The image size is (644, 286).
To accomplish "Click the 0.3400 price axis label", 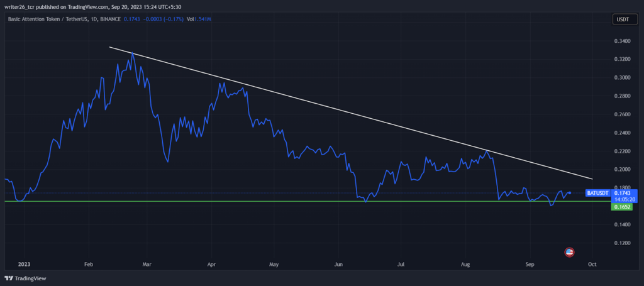I will tap(621, 41).
